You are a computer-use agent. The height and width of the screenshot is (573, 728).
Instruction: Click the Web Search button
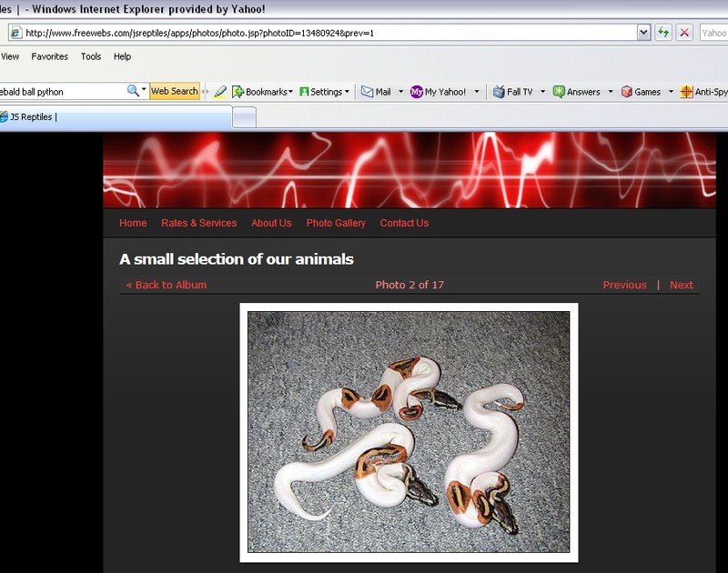pos(175,91)
